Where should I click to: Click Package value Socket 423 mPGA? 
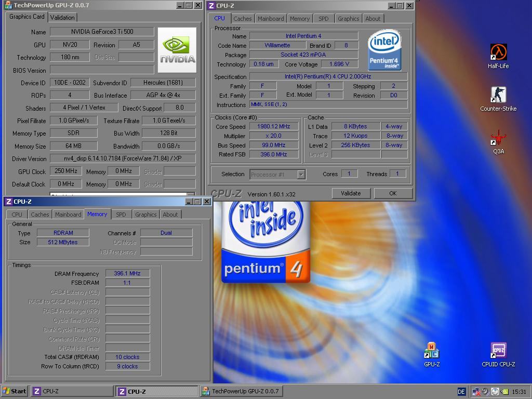303,55
